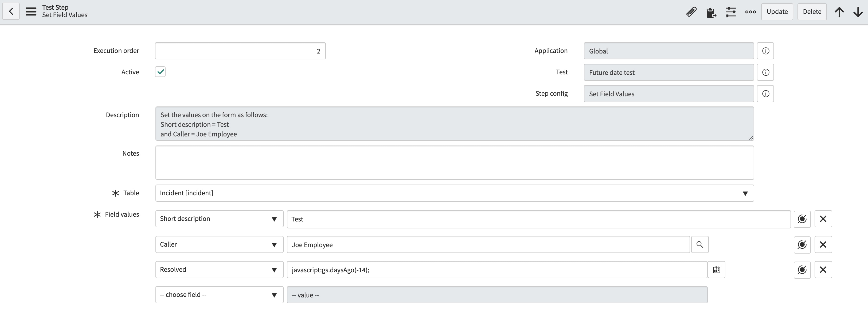The width and height of the screenshot is (868, 314).
Task: Open more options three-dots icon
Action: (750, 12)
